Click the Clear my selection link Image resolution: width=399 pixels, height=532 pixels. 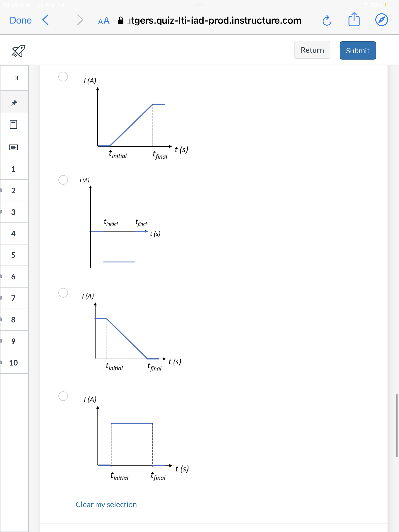click(106, 504)
